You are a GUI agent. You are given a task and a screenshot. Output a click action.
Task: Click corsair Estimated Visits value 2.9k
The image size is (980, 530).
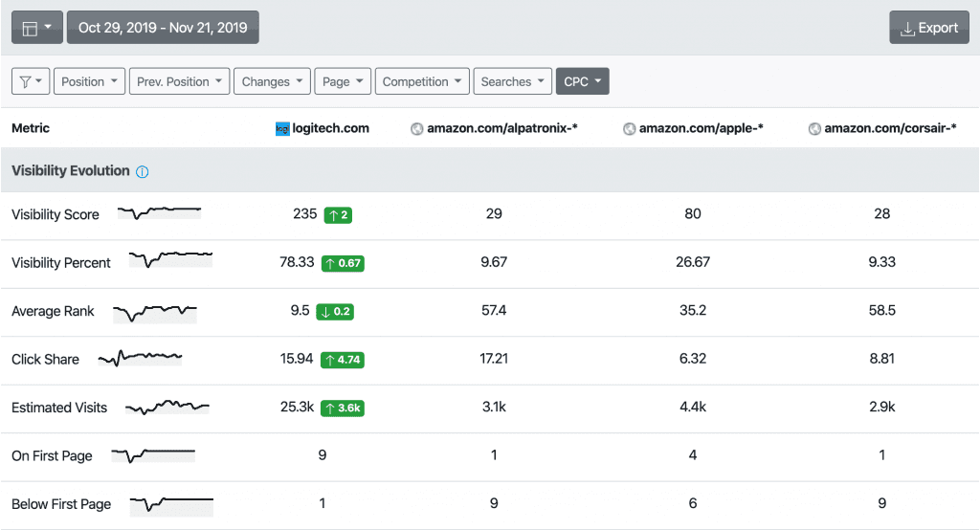click(881, 407)
